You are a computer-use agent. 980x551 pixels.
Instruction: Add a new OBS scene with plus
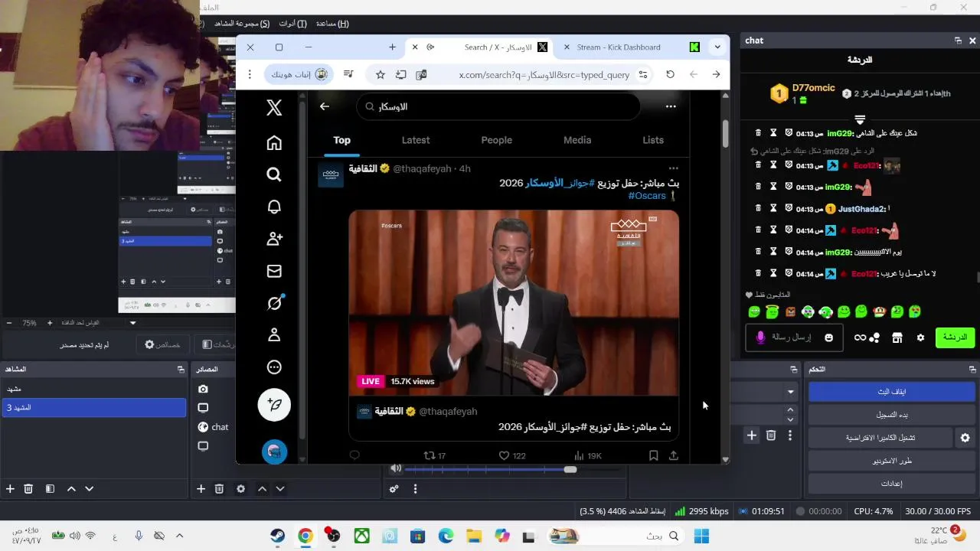10,488
